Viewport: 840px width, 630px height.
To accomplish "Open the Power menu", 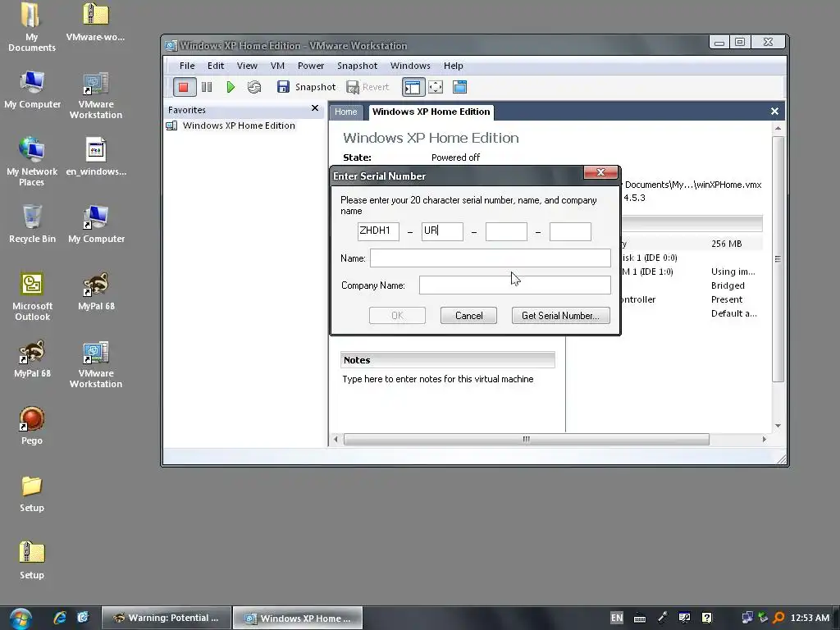I will click(311, 66).
